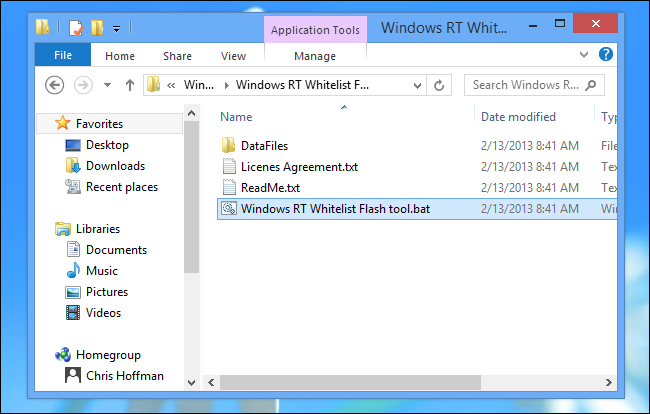Open the File menu

click(63, 55)
